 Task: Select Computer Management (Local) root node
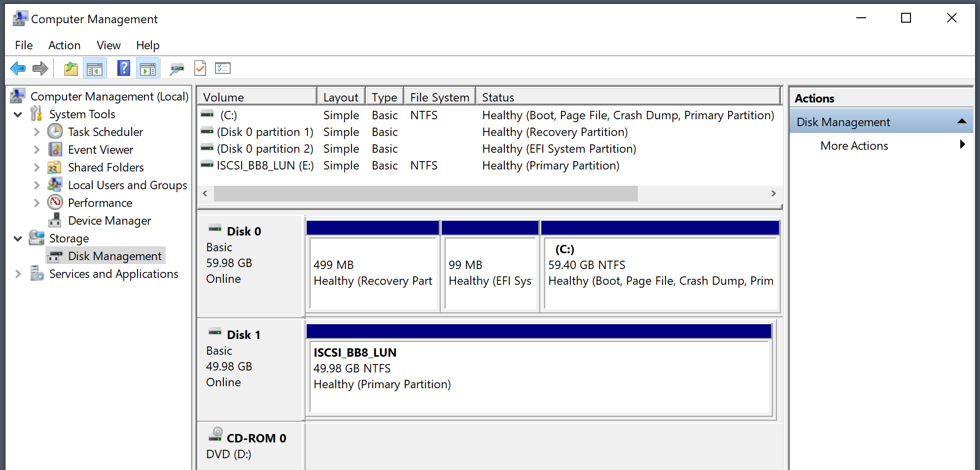click(x=109, y=97)
